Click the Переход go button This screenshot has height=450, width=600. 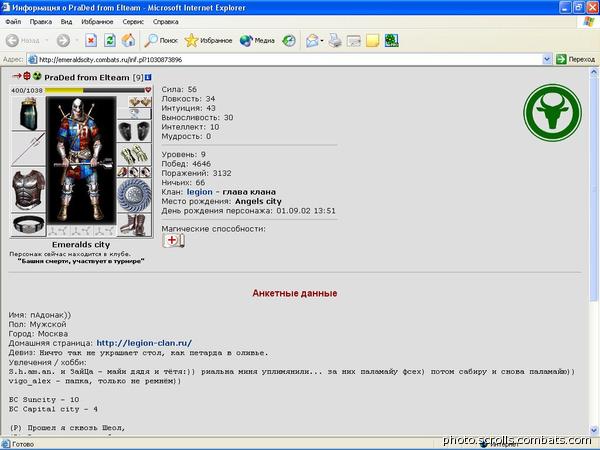pyautogui.click(x=576, y=59)
